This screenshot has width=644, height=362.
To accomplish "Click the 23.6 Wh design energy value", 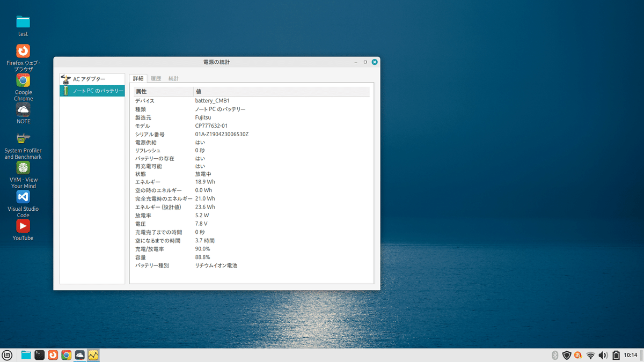I will point(205,207).
